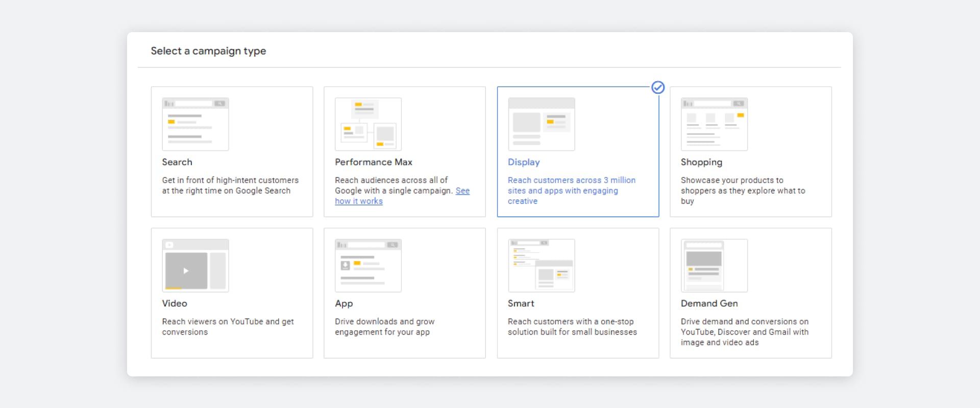980x408 pixels.
Task: Click 'Drive downloads and grow engagement' description
Action: [x=384, y=327]
